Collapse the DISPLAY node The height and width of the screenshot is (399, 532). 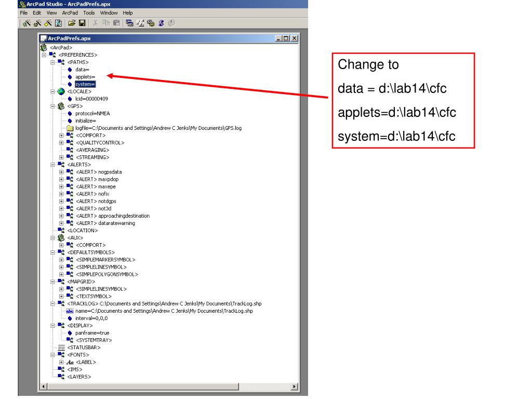52,326
